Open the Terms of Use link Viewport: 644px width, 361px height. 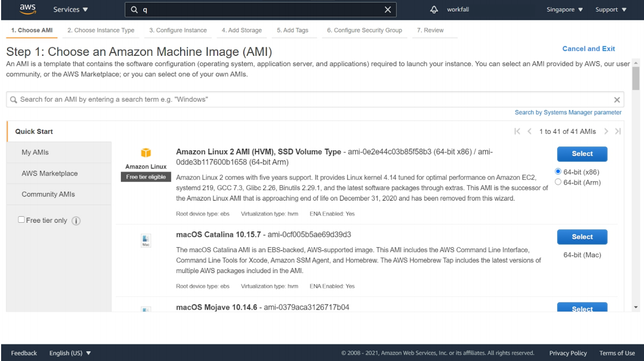click(x=617, y=353)
